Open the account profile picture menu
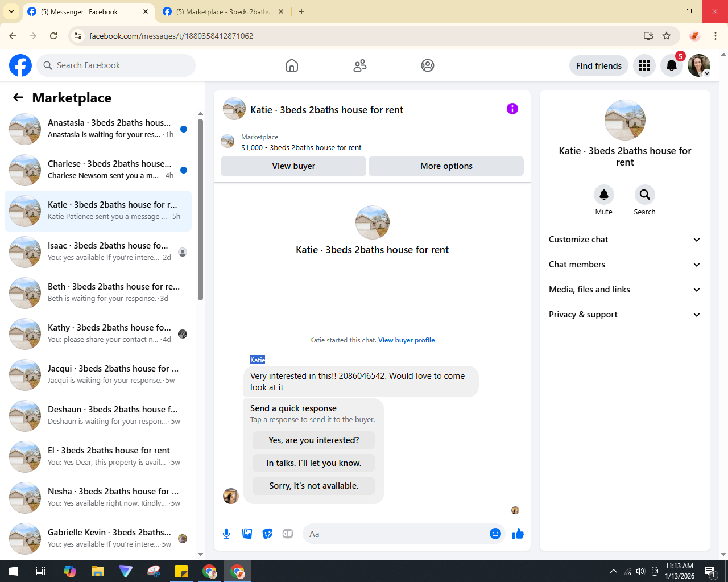 [699, 65]
